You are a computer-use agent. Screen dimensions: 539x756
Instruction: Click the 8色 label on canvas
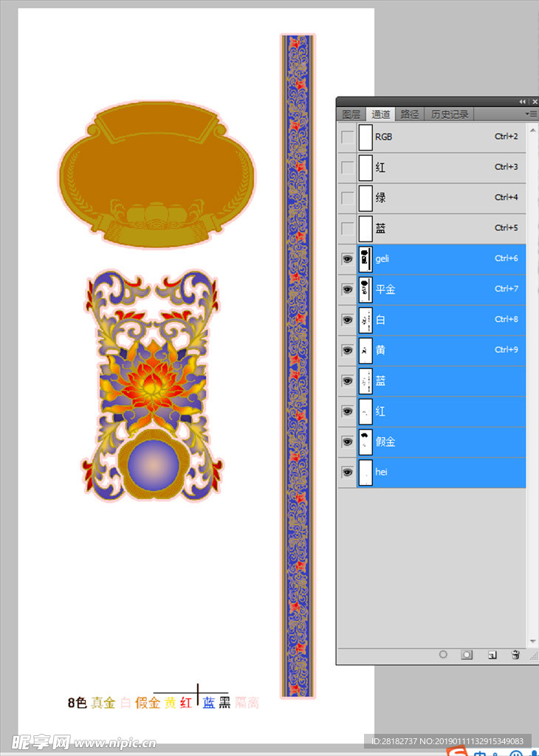coord(78,703)
